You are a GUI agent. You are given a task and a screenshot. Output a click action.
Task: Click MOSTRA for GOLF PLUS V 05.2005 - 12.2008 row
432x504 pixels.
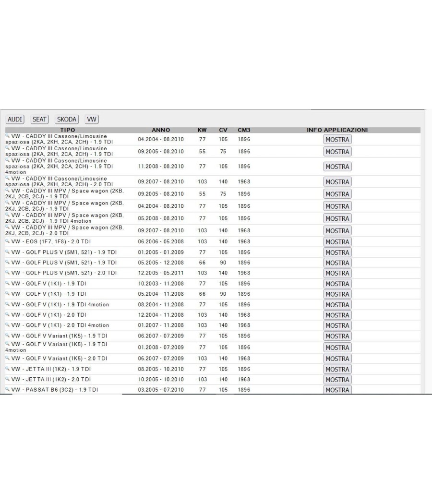click(337, 263)
